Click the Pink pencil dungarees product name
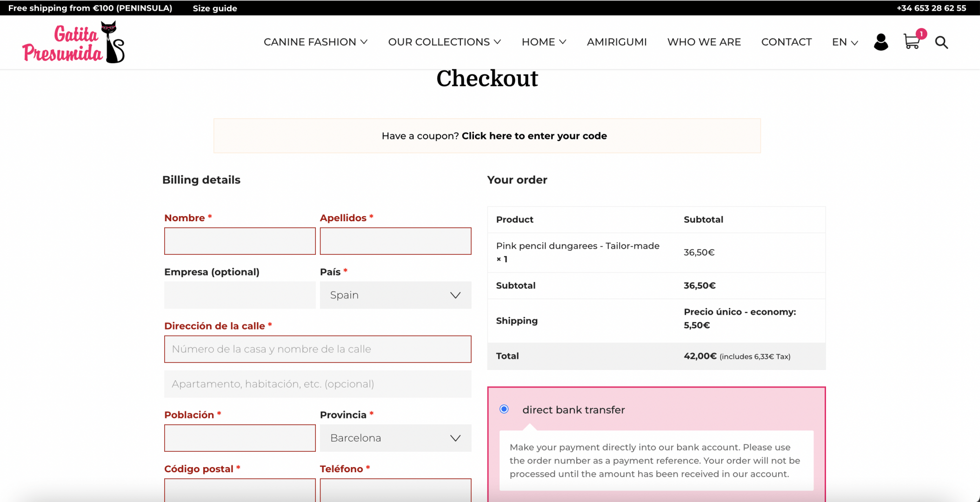The image size is (980, 502). click(578, 245)
